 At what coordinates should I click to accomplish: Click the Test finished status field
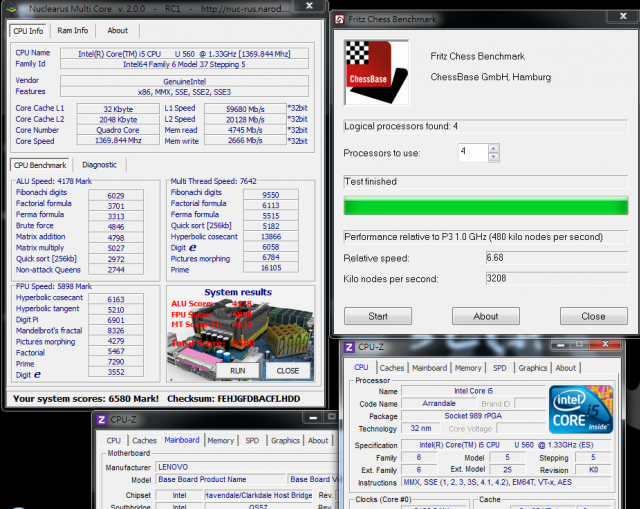tap(486, 182)
